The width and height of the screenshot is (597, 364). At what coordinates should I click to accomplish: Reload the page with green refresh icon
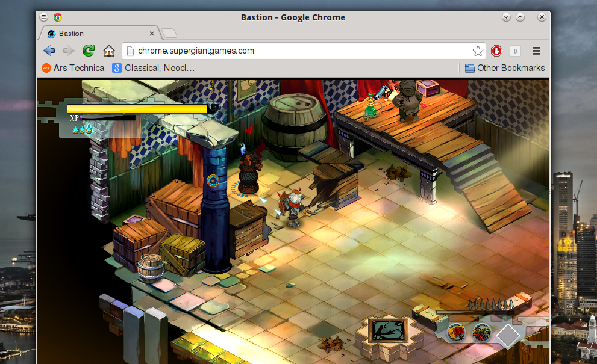89,51
